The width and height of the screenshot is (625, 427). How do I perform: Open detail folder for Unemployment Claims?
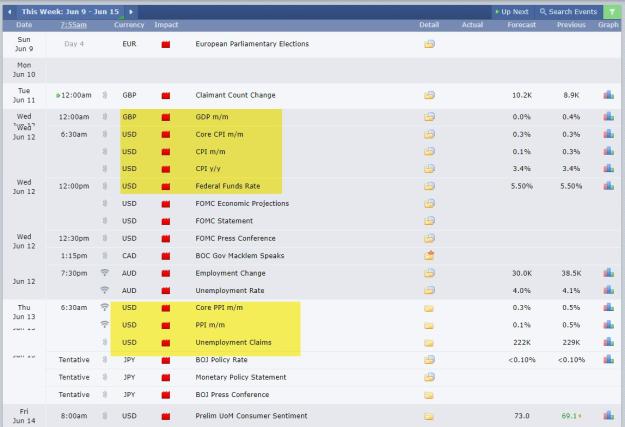(428, 343)
